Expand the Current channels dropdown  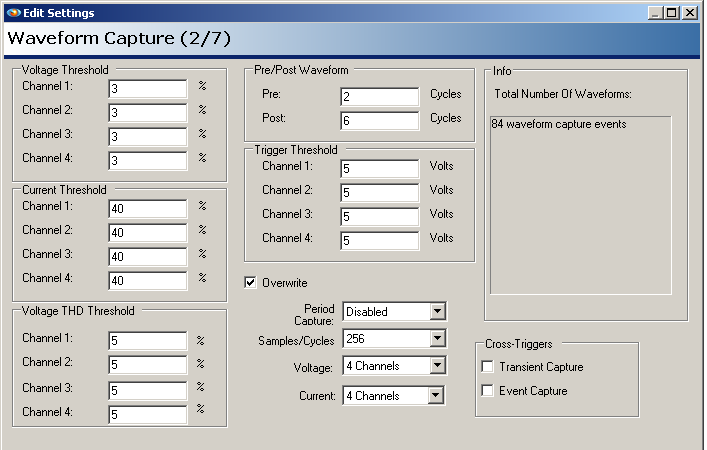[393, 395]
